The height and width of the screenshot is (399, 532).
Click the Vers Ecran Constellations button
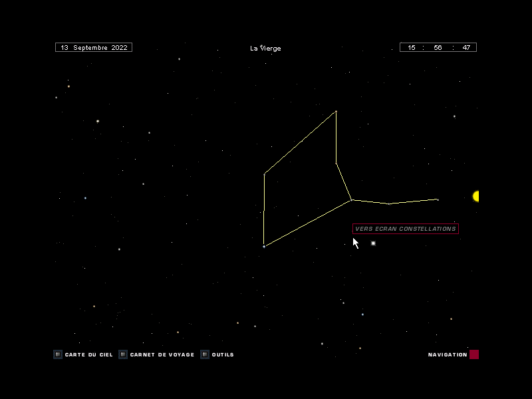pyautogui.click(x=406, y=229)
